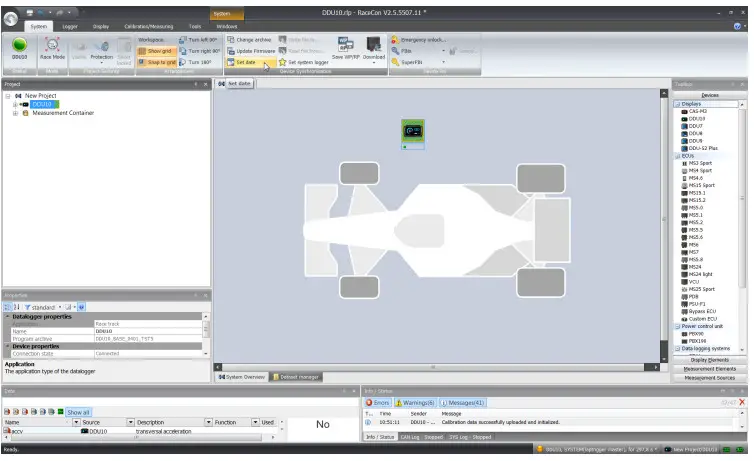Collapse Data logging systems group

(x=677, y=349)
